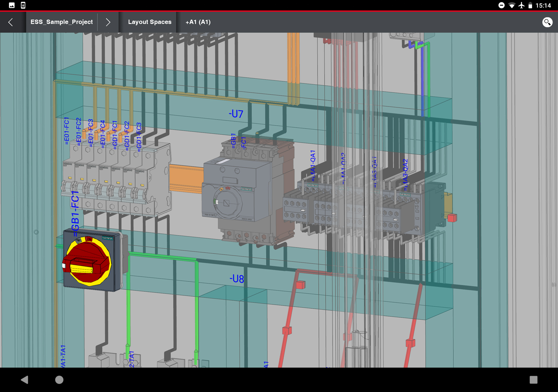Tap the back arrow in the top bar
Viewport: 558px width, 392px height.
click(x=11, y=22)
